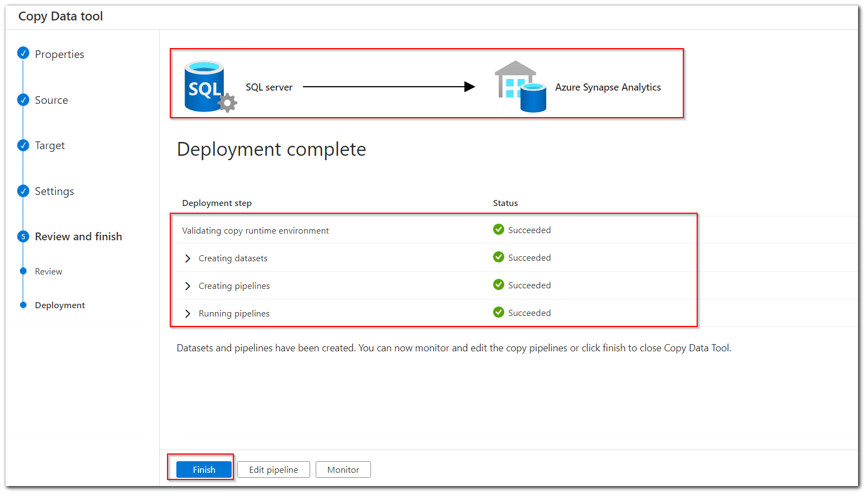Screen dimensions: 868x496
Task: Click the Edit pipeline button
Action: click(274, 469)
